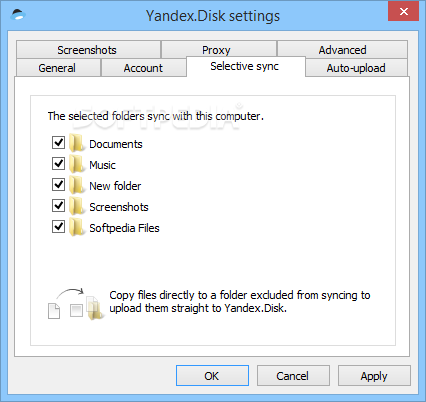
Task: Click the Softpedia Files folder icon
Action: pos(77,227)
